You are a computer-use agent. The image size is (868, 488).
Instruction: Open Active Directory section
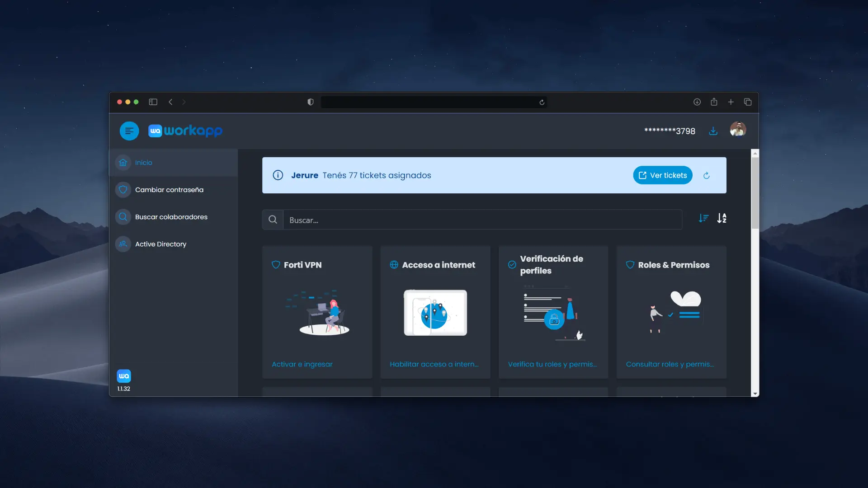coord(160,244)
